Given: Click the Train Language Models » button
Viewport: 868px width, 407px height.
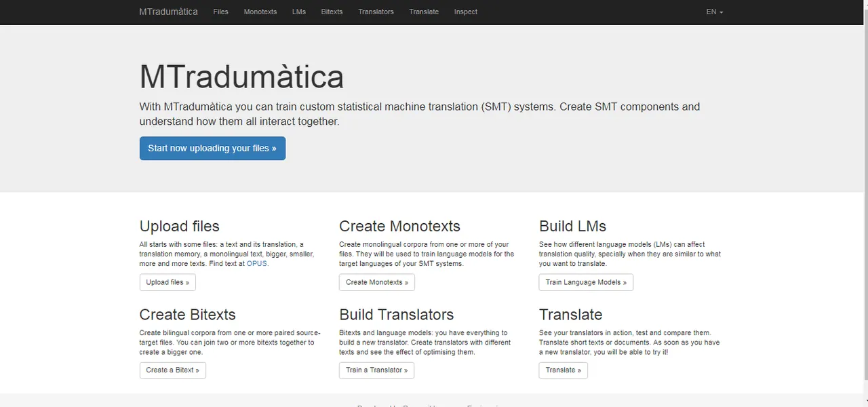Looking at the screenshot, I should [586, 282].
